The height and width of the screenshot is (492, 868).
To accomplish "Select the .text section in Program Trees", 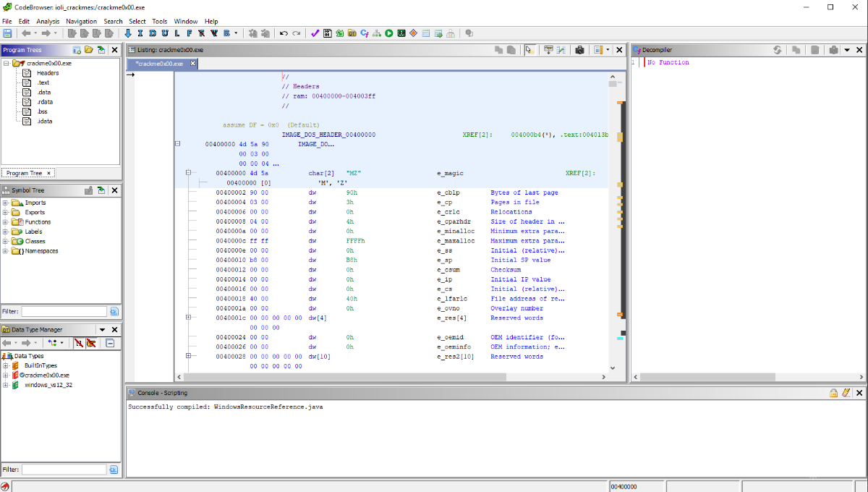I will click(43, 82).
